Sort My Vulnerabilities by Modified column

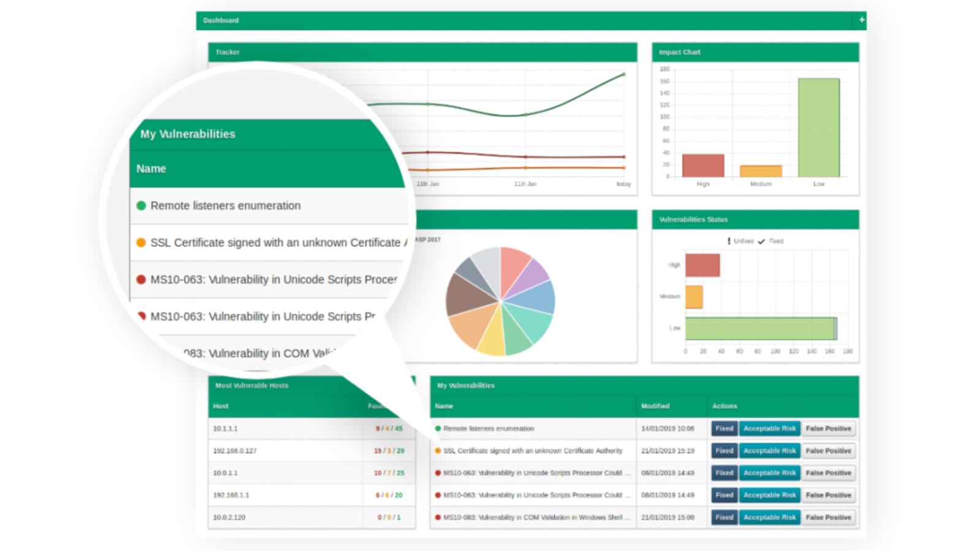(x=655, y=406)
